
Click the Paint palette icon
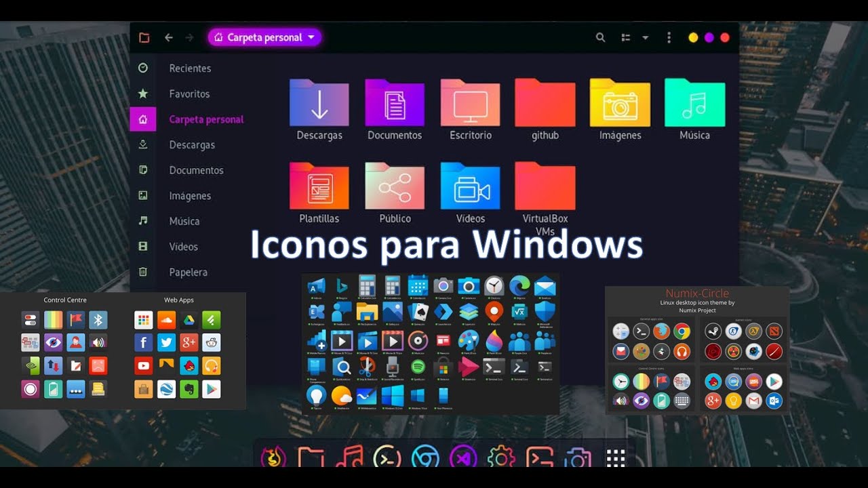coord(469,340)
